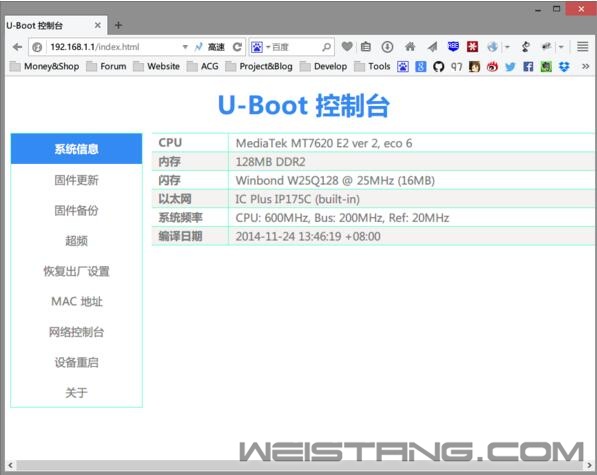Expand the dropdown arrow beside globe extension
The image size is (597, 475).
pyautogui.click(x=507, y=47)
